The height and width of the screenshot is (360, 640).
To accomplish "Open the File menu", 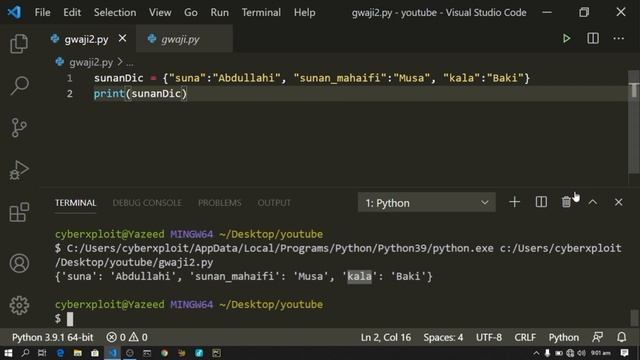I will [42, 13].
